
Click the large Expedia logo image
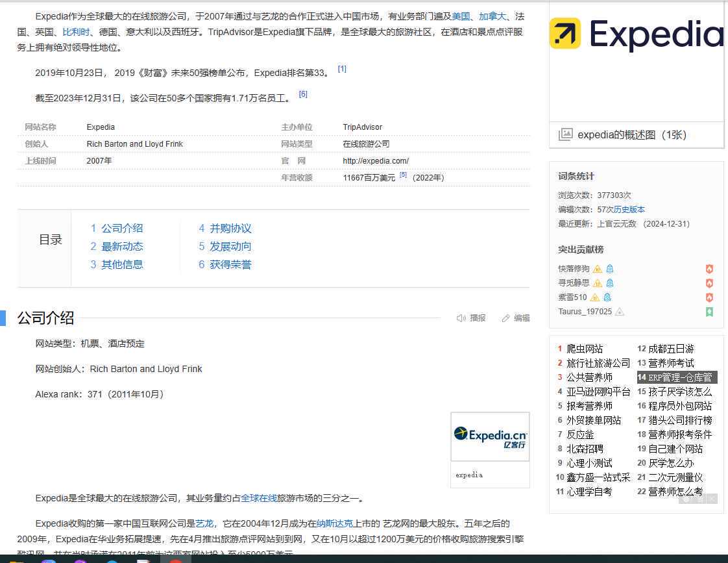[x=636, y=34]
